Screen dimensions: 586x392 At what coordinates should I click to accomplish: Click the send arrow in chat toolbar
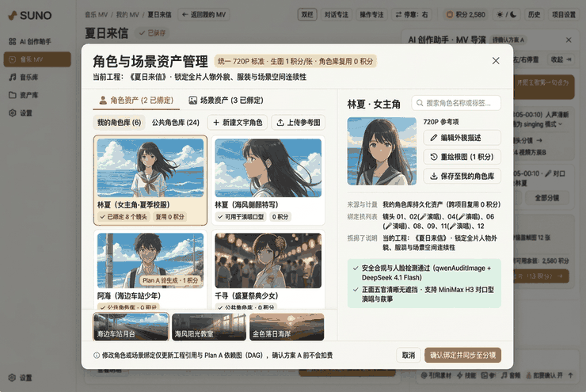[570, 375]
